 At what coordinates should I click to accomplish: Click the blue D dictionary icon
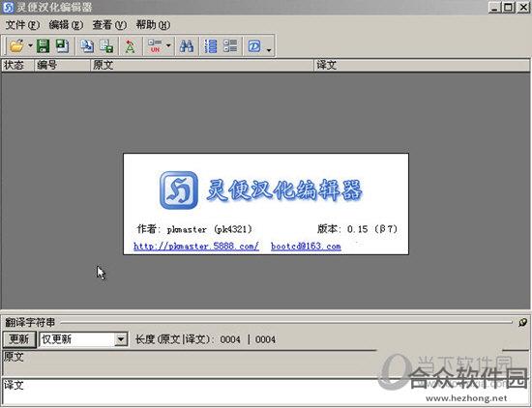click(254, 45)
